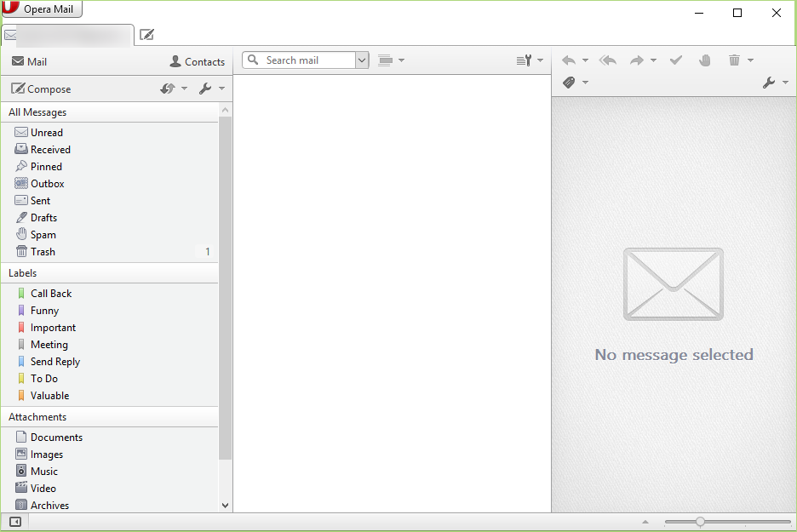Open the Spam folder

tap(110, 235)
